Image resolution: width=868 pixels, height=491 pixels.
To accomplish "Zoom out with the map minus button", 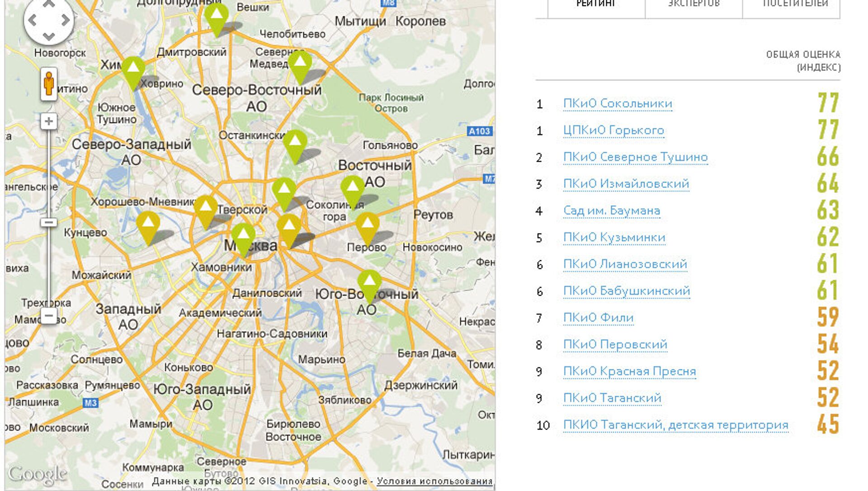I will pos(49,315).
